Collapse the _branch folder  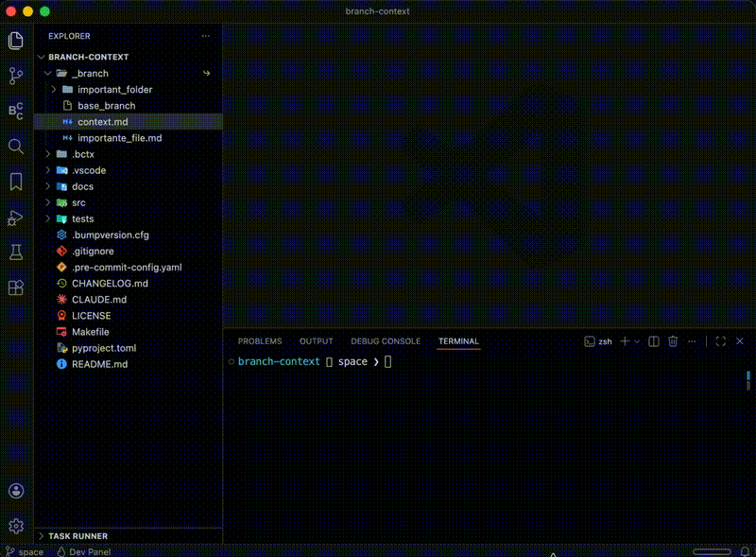[48, 74]
